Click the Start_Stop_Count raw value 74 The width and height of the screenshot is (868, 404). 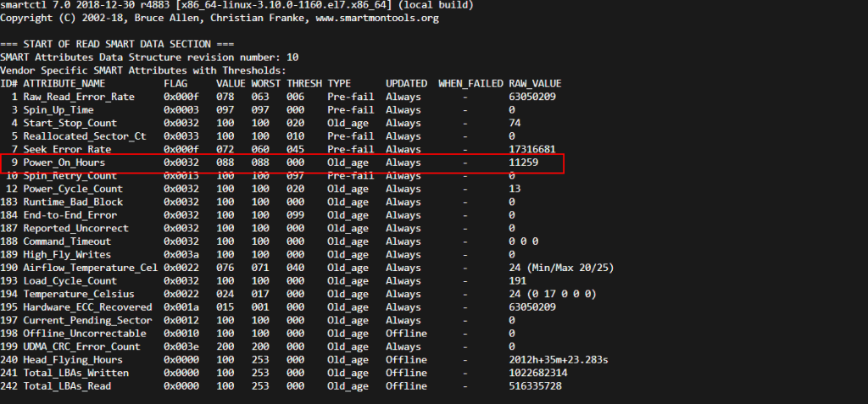click(514, 123)
